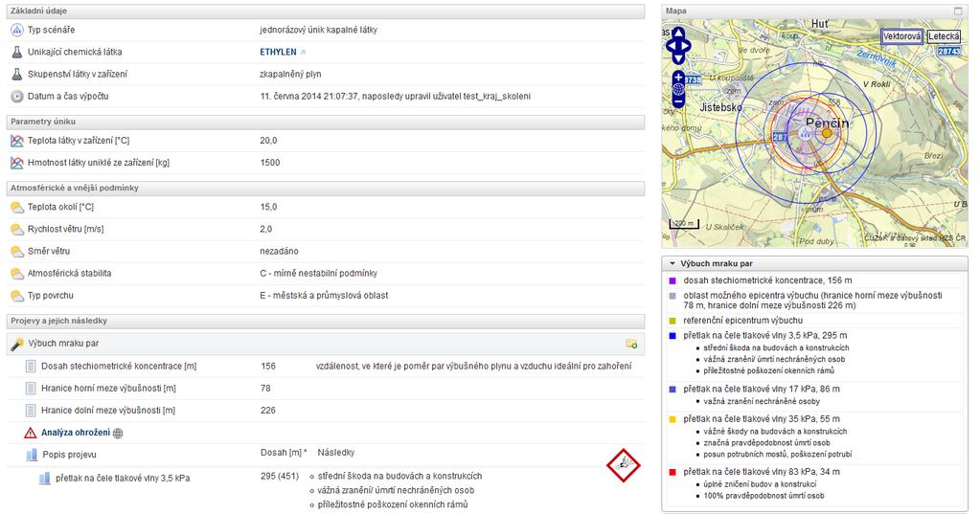Click the 200 m map scale bar
This screenshot has width=980, height=514.
[x=684, y=224]
